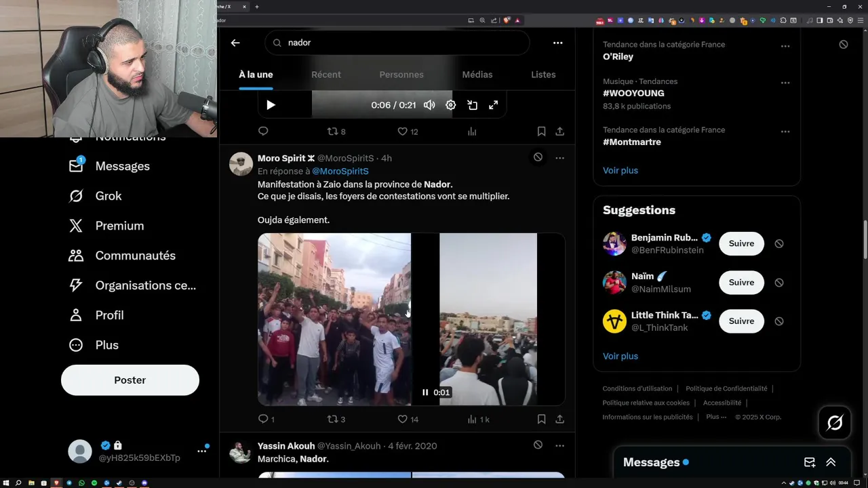The image size is (868, 488).
Task: Block icon on Yassin Akouh post
Action: pyautogui.click(x=538, y=445)
